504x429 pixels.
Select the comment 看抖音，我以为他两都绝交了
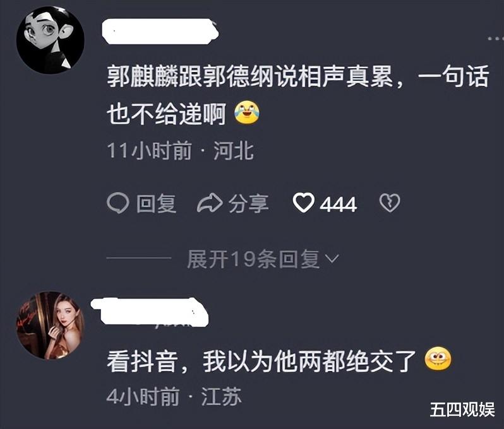[279, 361]
